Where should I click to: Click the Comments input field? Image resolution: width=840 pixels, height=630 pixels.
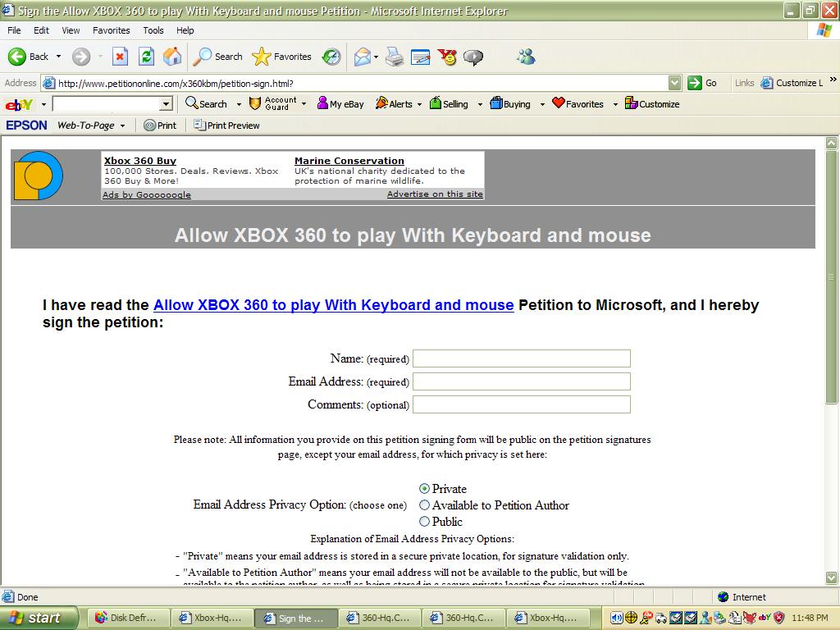(x=521, y=404)
